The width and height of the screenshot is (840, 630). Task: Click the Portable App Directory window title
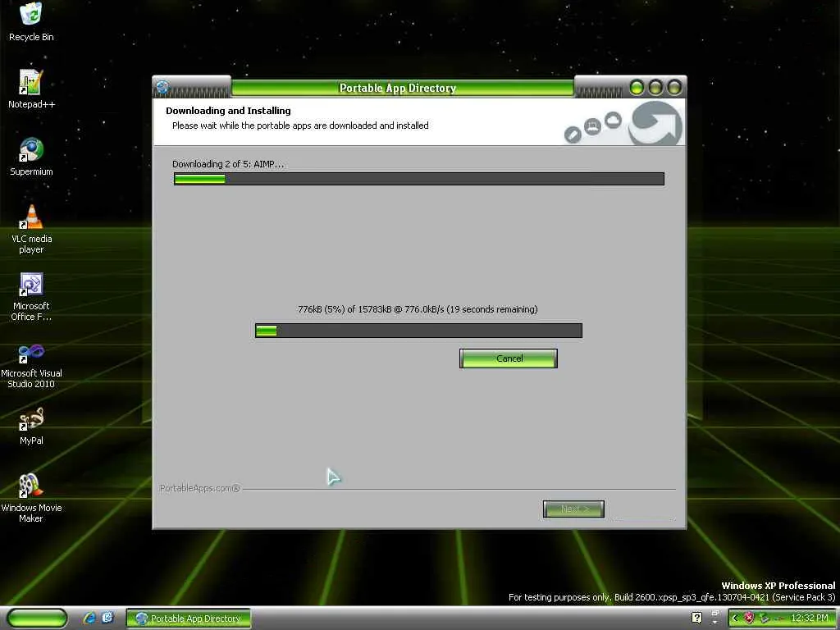click(x=398, y=88)
